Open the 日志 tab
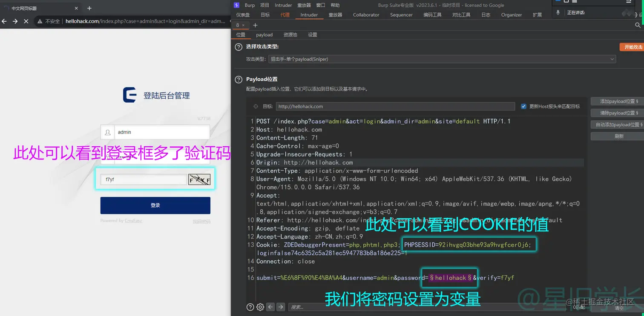 [486, 15]
